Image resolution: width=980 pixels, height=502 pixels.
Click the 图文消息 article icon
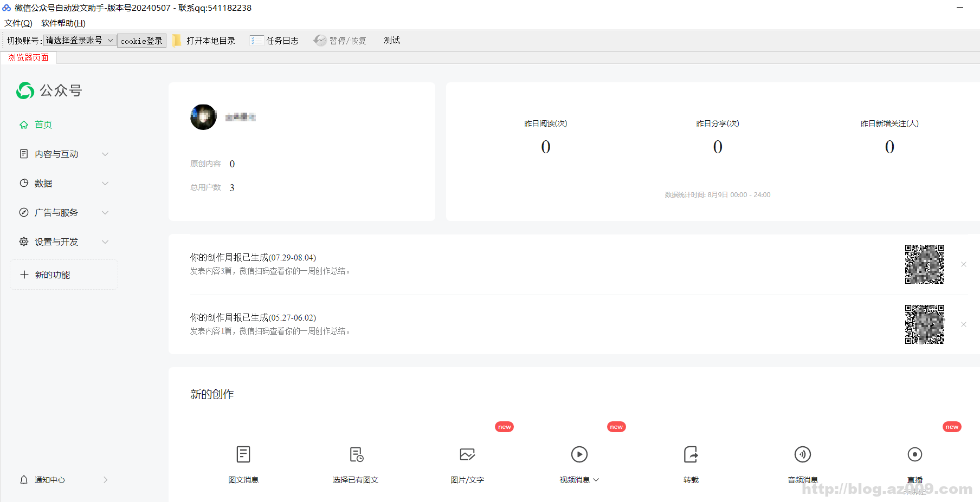point(243,454)
